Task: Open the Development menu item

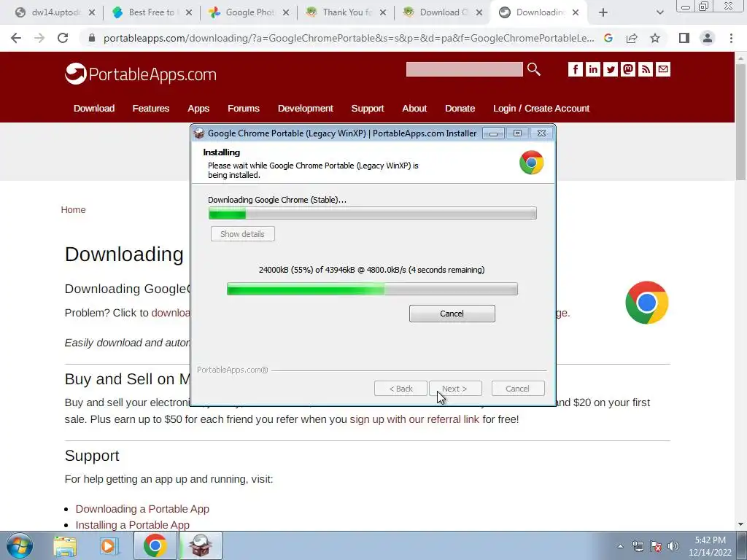Action: click(306, 109)
